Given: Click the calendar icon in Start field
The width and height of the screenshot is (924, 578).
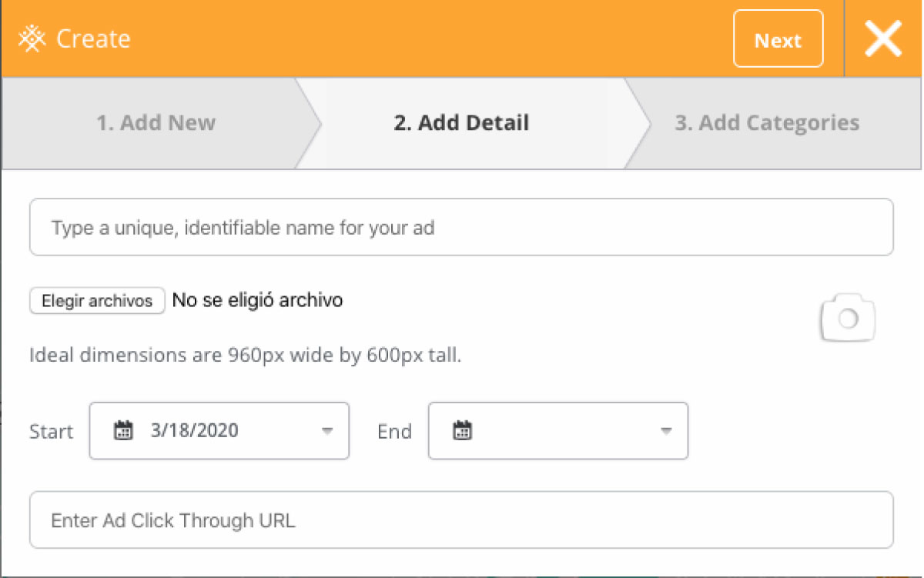Looking at the screenshot, I should click(x=123, y=430).
